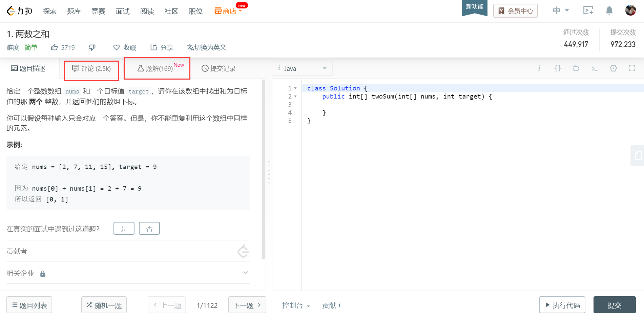The height and width of the screenshot is (318, 644).
Task: Click the thumbs-up like icon 5719
Action: click(x=63, y=47)
